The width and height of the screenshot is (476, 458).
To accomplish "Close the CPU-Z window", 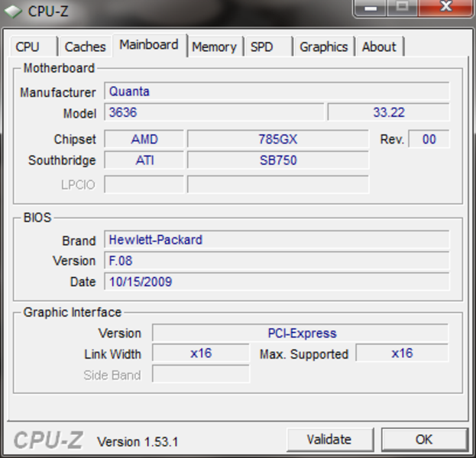I will (x=445, y=8).
